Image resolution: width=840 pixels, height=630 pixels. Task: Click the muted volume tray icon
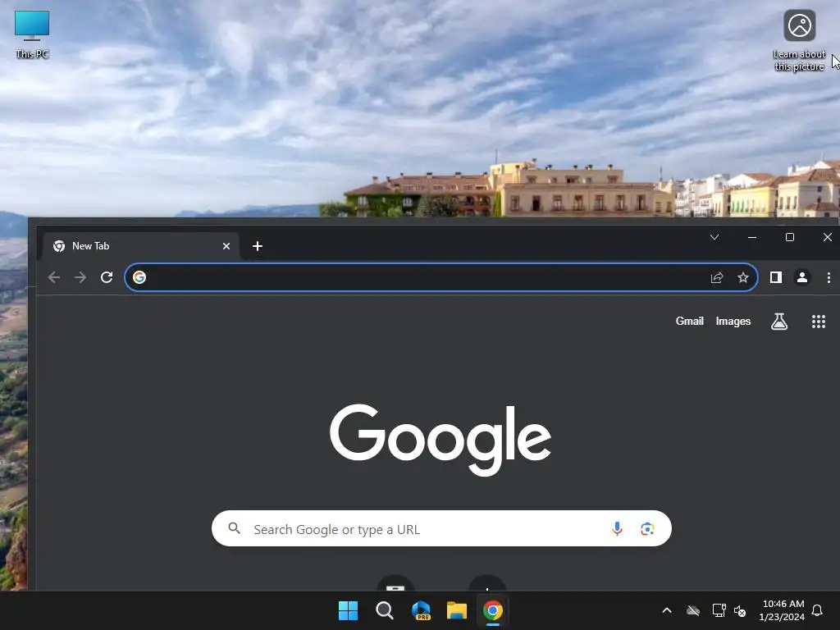740,610
